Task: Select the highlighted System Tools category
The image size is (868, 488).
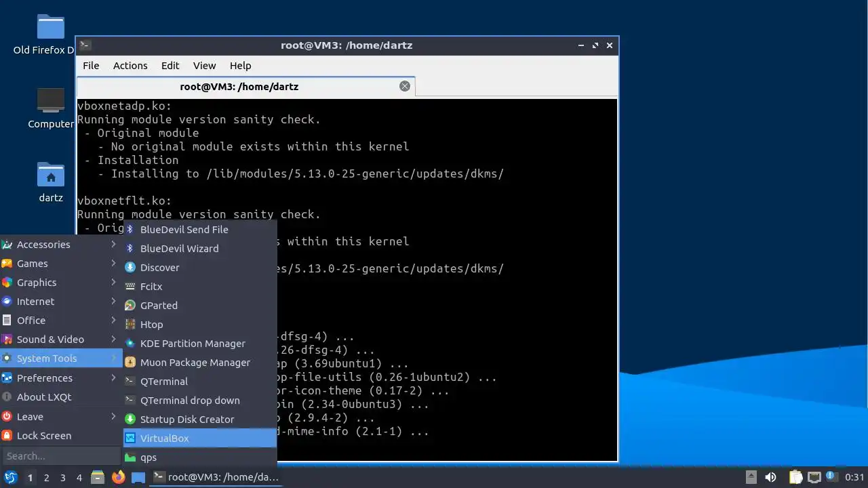Action: click(61, 359)
